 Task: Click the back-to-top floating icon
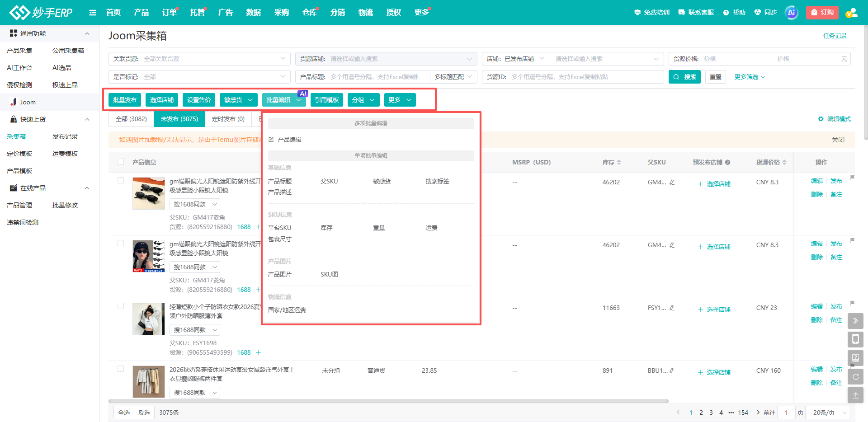[855, 395]
